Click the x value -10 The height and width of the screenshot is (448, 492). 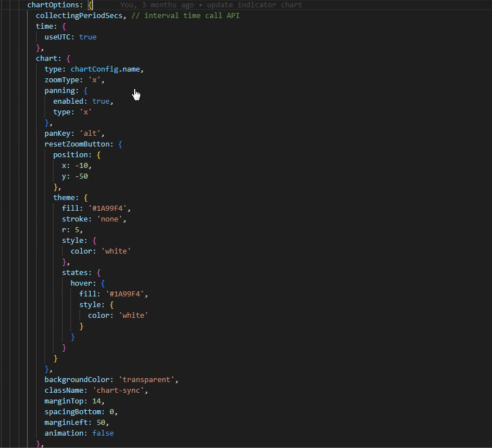[81, 166]
